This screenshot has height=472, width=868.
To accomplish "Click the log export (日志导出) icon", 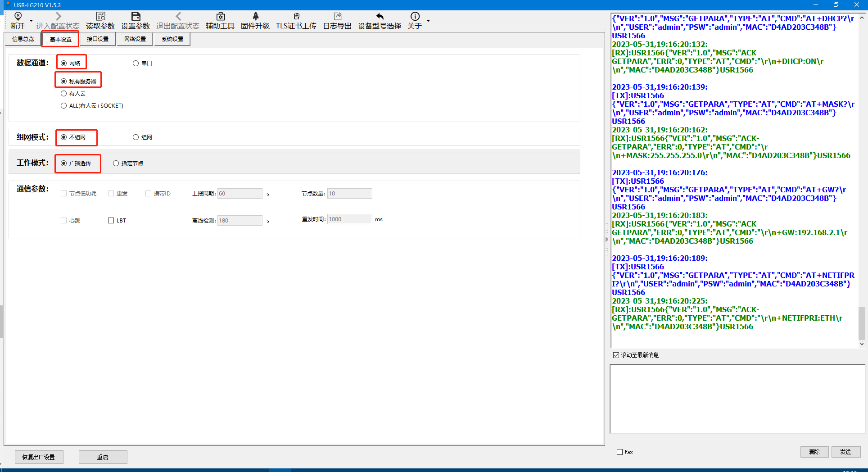I will pos(337,17).
